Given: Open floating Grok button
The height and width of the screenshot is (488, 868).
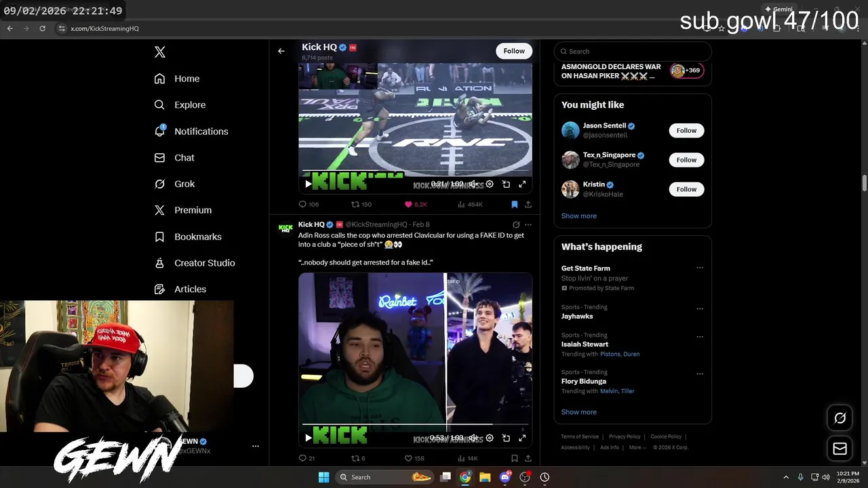Looking at the screenshot, I should (x=840, y=418).
